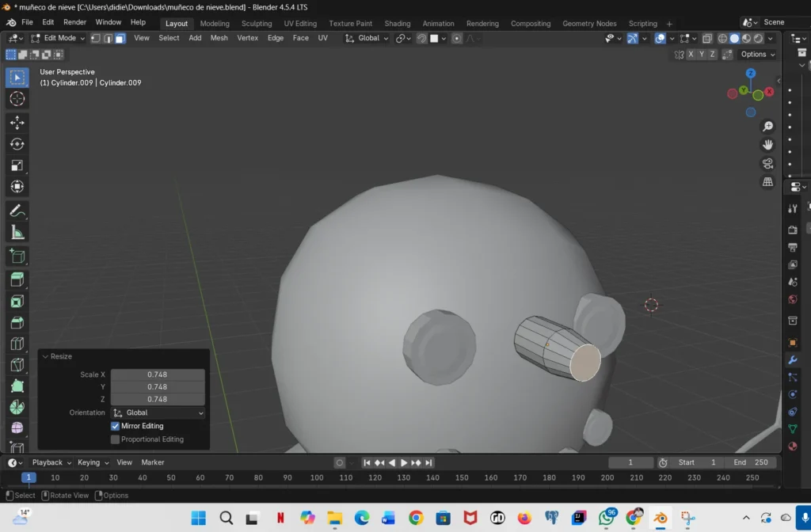The height and width of the screenshot is (532, 811).
Task: Switch to the Sculpting workspace tab
Action: [x=256, y=24]
